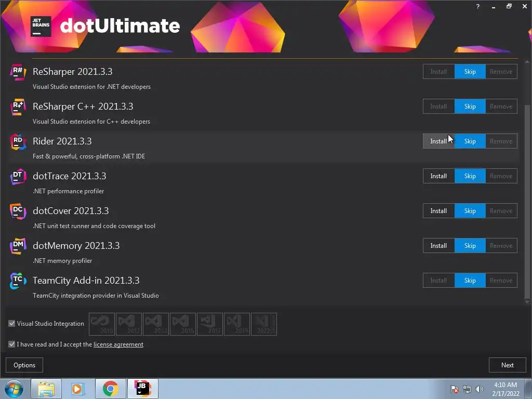Viewport: 532px width, 399px height.
Task: Click the dotTrace DT product icon
Action: [18, 177]
